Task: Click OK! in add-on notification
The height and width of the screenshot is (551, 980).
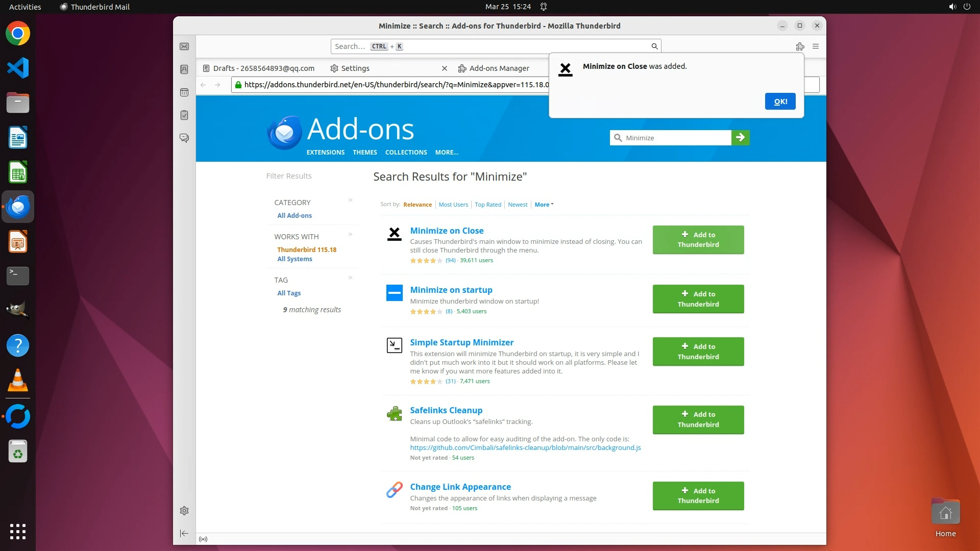Action: point(780,102)
